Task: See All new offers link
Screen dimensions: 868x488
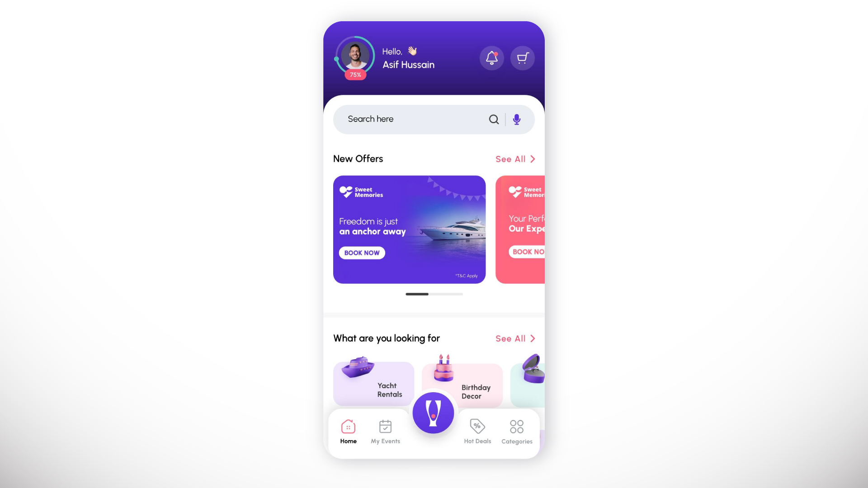Action: (x=515, y=158)
